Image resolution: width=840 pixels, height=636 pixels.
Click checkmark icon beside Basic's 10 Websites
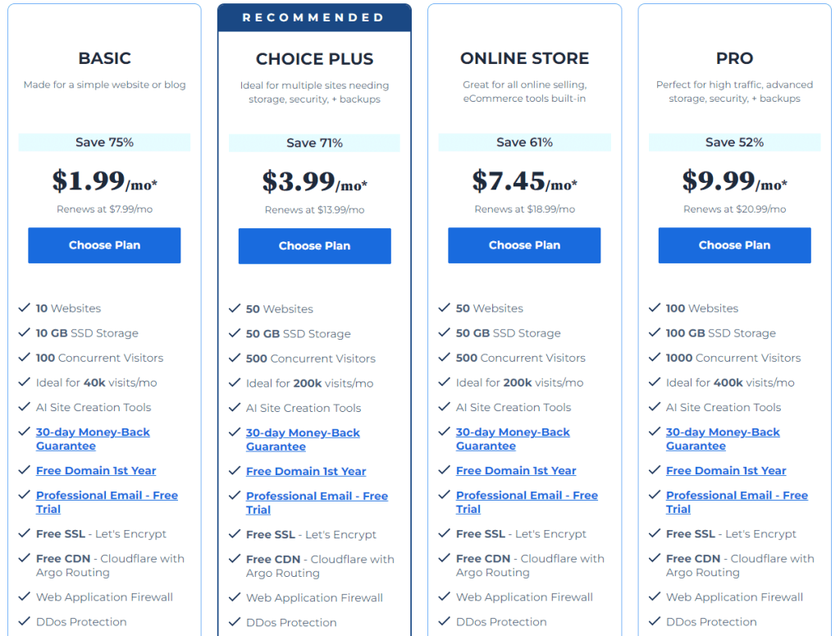pos(25,309)
